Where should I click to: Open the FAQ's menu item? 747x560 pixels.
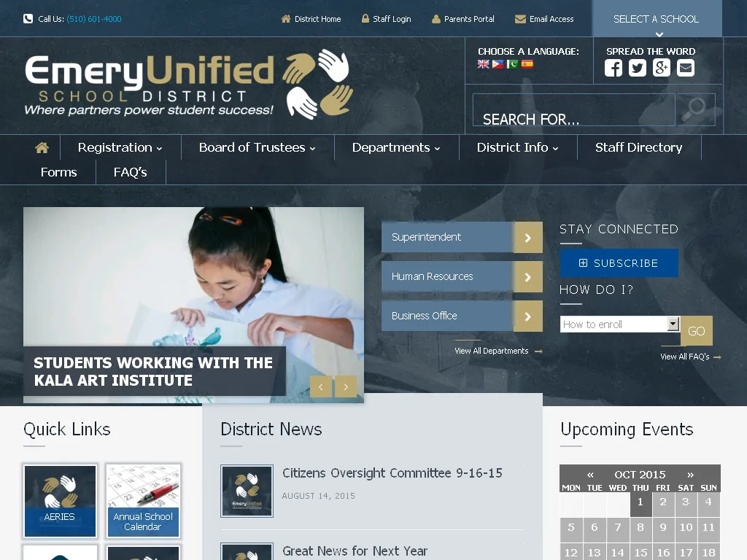tap(130, 172)
